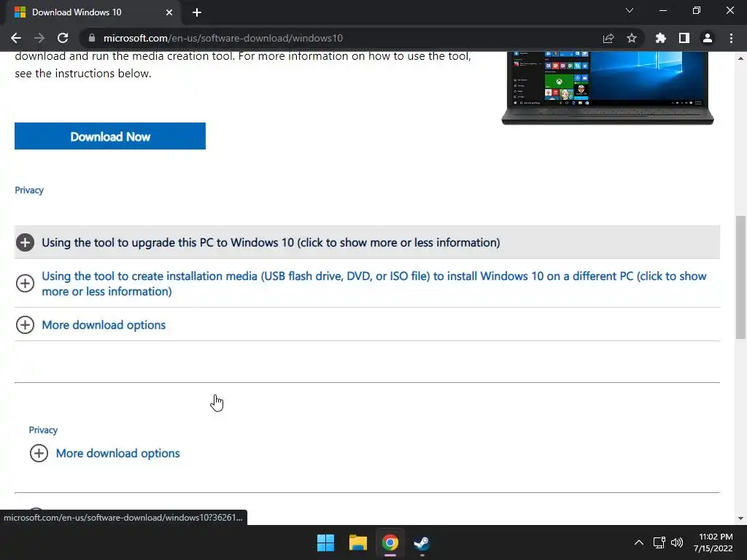Screen dimensions: 747x560
Task: Minimize the Chrome window
Action: (662, 10)
